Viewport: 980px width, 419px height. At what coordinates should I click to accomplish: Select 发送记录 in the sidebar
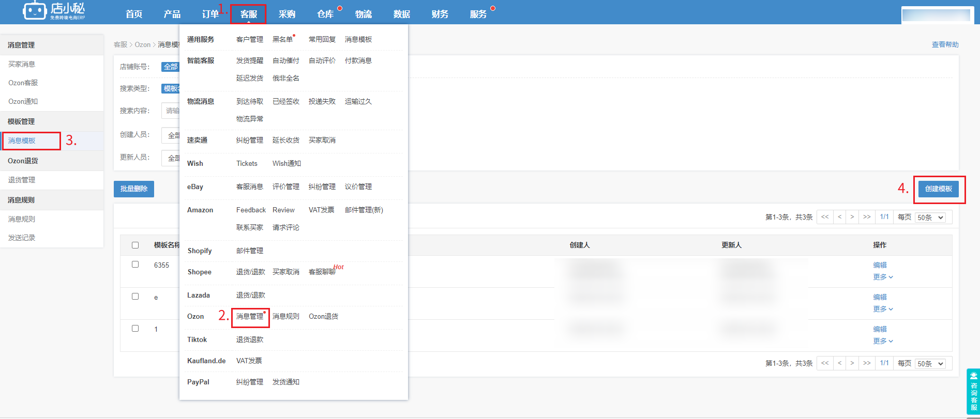tap(22, 238)
